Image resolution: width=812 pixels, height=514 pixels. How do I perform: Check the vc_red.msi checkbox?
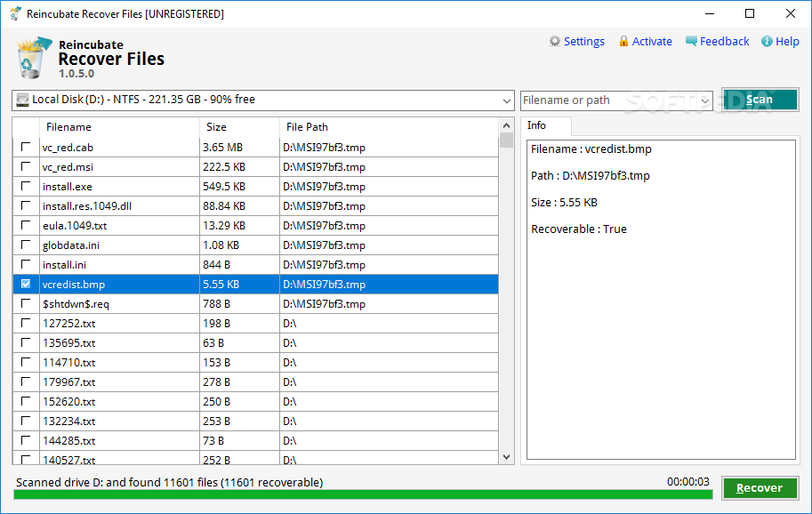coord(26,166)
